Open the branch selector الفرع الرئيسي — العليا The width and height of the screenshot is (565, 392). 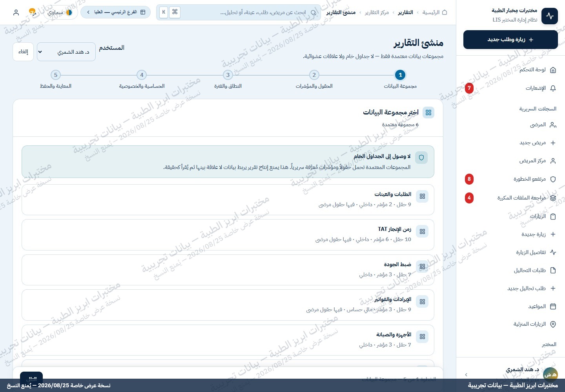tap(115, 12)
